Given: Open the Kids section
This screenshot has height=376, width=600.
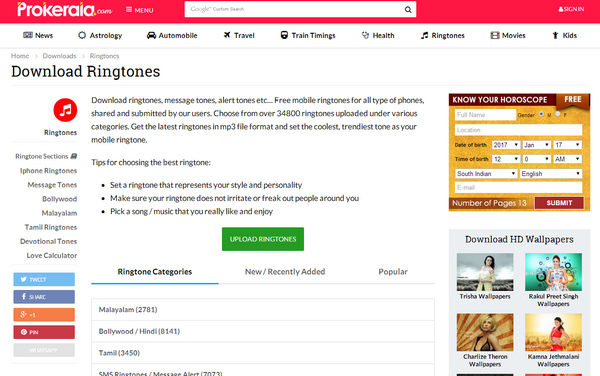Looking at the screenshot, I should (x=564, y=36).
